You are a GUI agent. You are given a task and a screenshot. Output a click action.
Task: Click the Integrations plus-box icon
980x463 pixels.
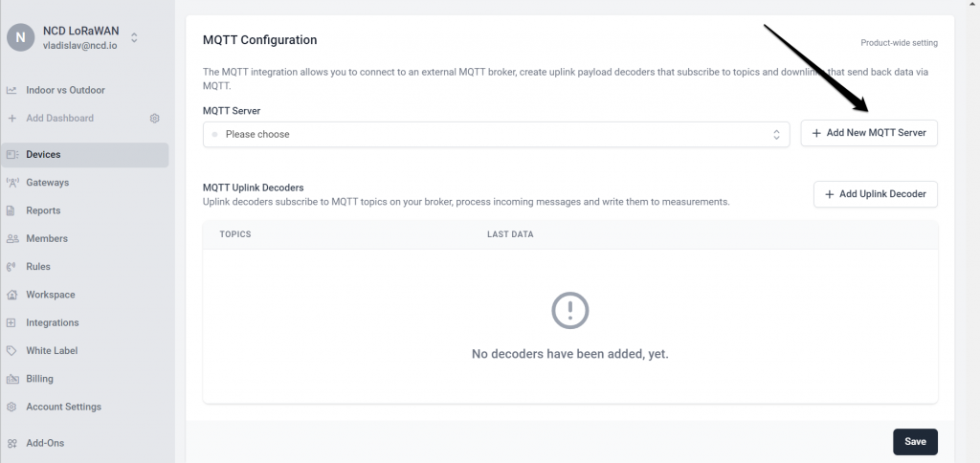point(11,322)
